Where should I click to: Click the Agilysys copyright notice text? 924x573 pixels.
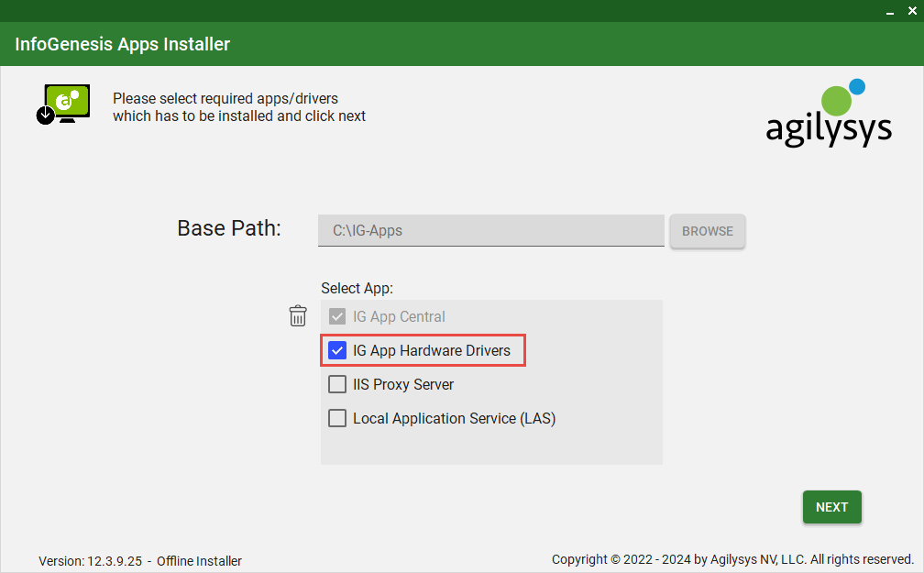pos(732,559)
